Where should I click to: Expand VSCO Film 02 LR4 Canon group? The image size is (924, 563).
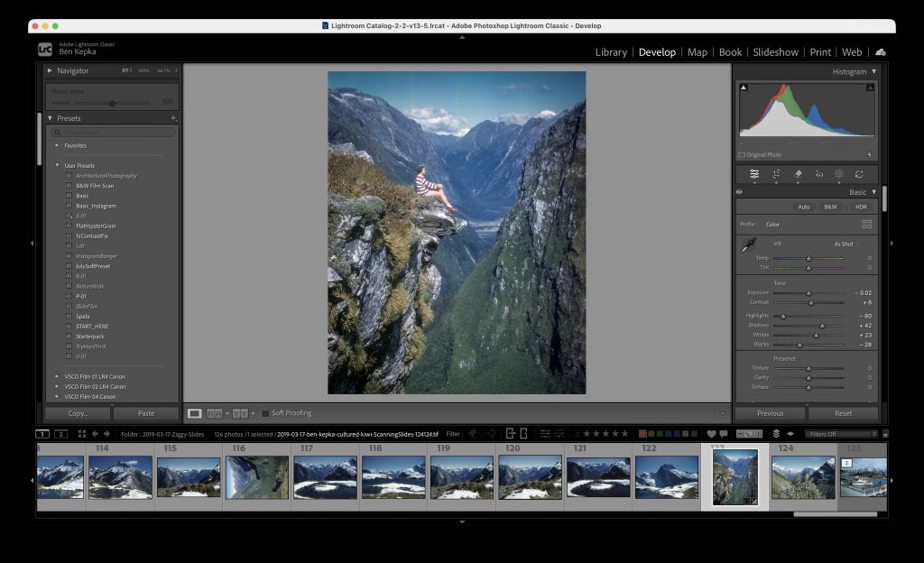tap(57, 386)
